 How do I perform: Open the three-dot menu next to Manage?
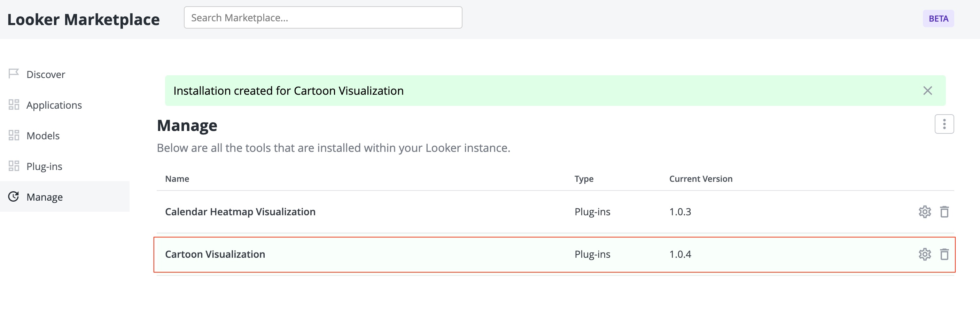tap(945, 124)
